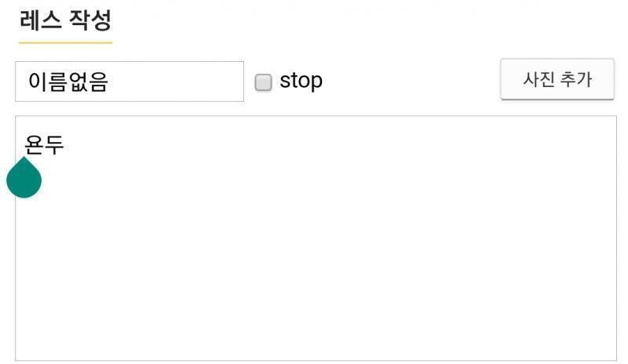Click the 사진 추가 button
Screen dimensions: 628x364
pyautogui.click(x=557, y=79)
